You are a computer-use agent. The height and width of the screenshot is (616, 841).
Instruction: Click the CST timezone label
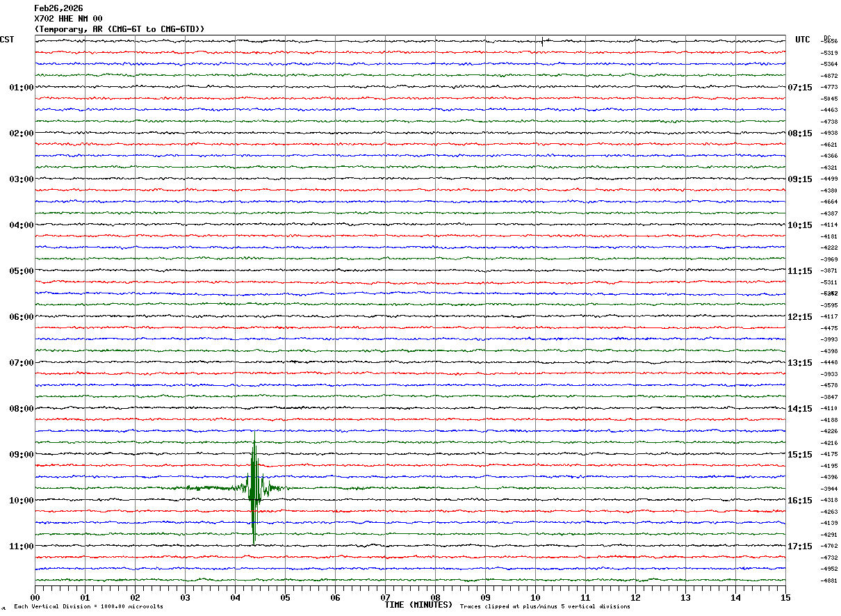[x=7, y=40]
